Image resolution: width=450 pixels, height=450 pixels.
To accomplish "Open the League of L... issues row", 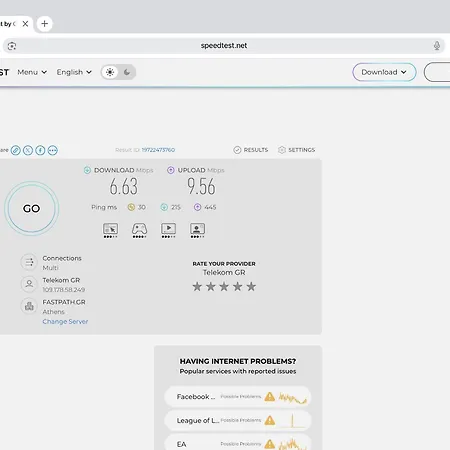I will [x=238, y=420].
